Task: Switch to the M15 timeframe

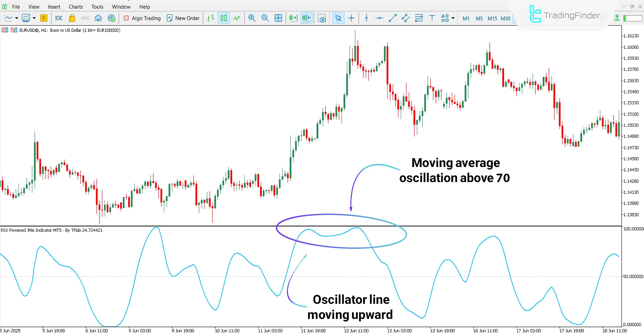Action: [492, 19]
